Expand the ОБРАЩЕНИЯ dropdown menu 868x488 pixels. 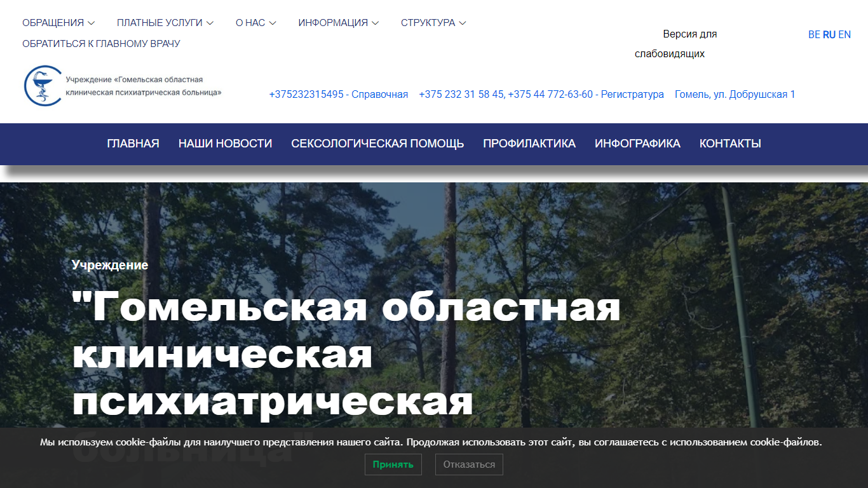click(x=58, y=23)
